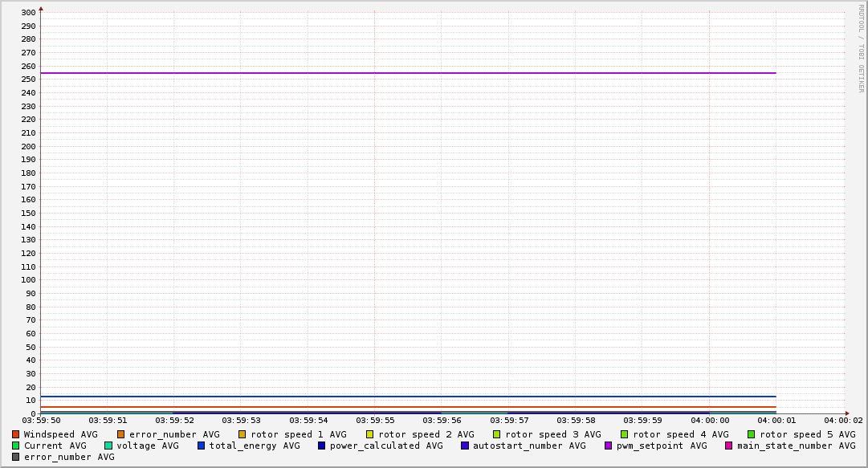868x468 pixels.
Task: Click the autostart_number AVG legend label
Action: pos(528,446)
